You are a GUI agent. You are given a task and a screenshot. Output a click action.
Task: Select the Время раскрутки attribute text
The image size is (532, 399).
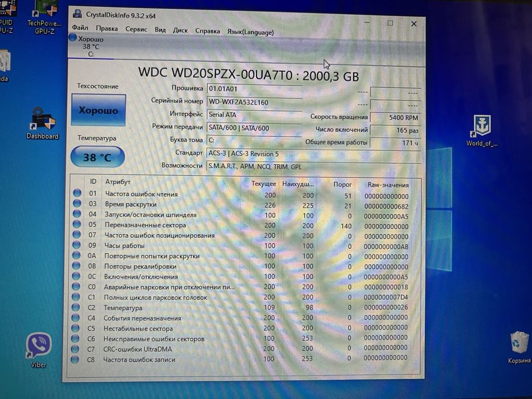[x=131, y=204]
